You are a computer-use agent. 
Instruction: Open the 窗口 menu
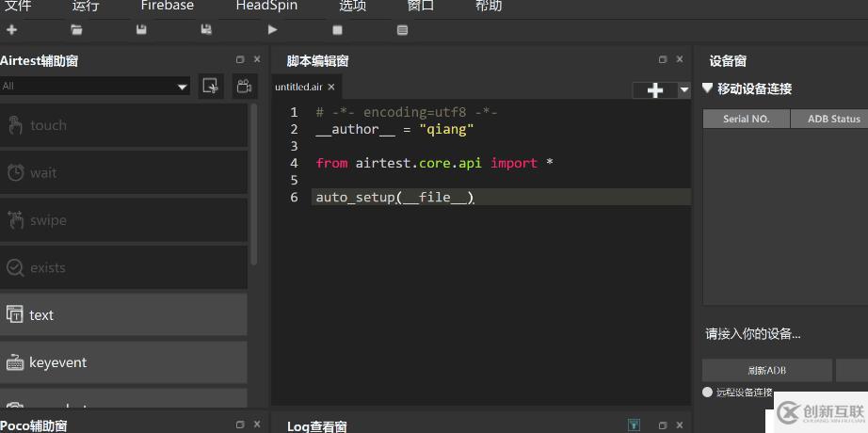coord(421,6)
